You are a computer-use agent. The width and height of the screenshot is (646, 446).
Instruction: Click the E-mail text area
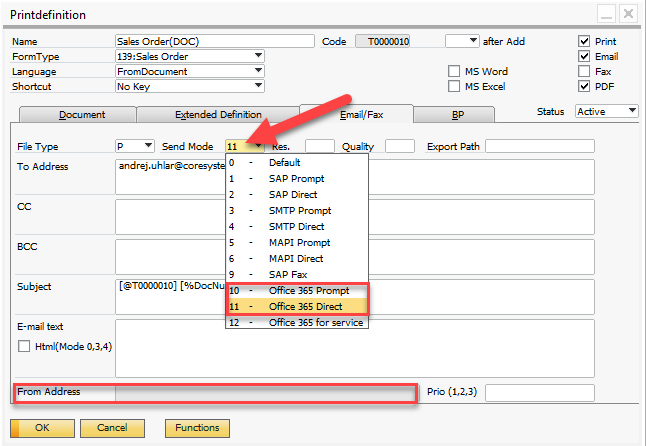[x=355, y=348]
